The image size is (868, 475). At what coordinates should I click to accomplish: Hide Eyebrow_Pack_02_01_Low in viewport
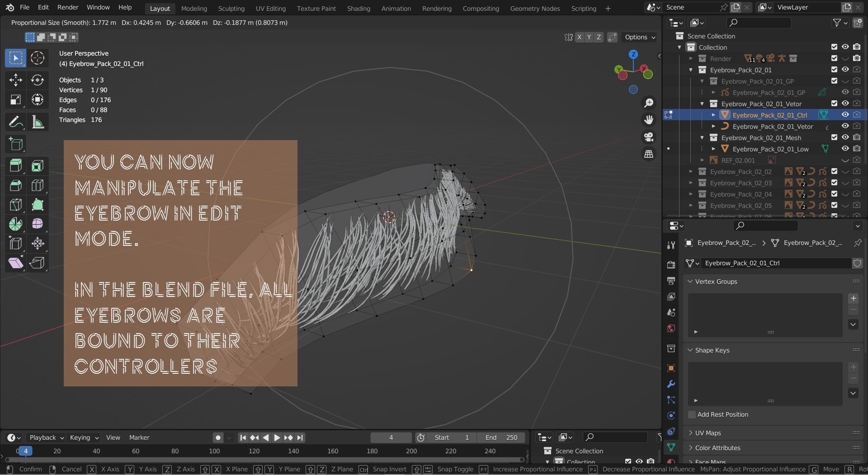[x=845, y=149]
